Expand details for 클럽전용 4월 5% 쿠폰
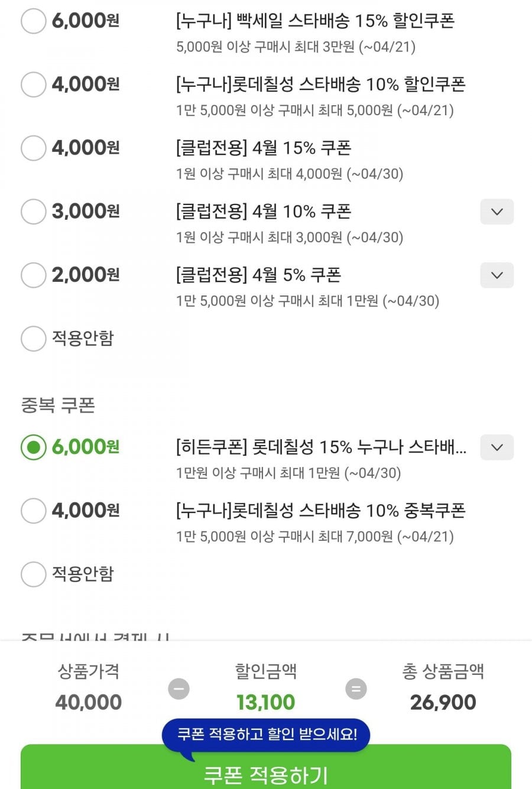The image size is (532, 789). (x=497, y=275)
